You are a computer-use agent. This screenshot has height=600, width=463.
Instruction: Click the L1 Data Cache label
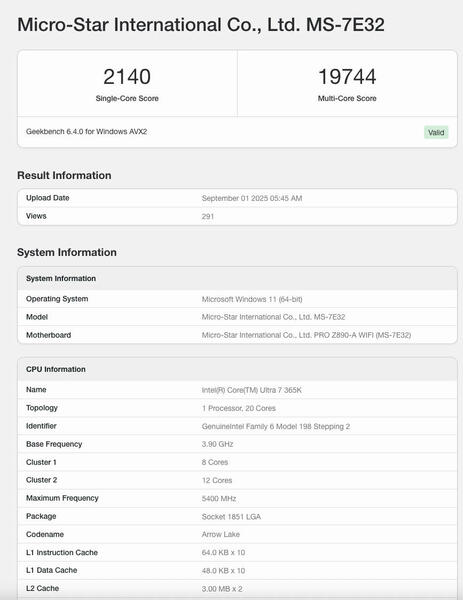click(x=52, y=570)
